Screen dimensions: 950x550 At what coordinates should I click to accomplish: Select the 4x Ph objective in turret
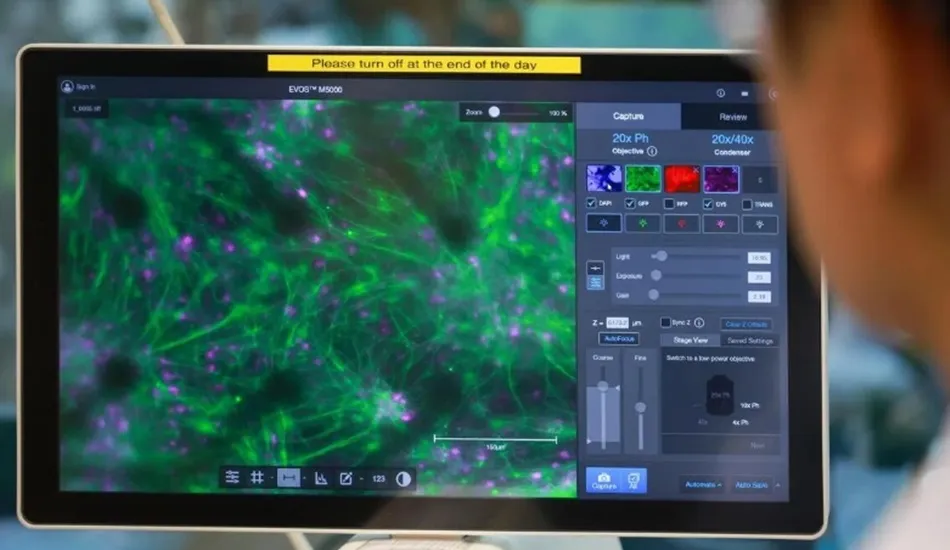pyautogui.click(x=740, y=422)
